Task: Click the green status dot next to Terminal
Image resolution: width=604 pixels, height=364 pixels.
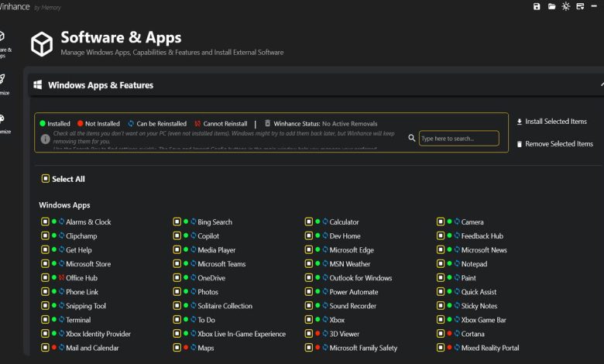Action: [54, 319]
